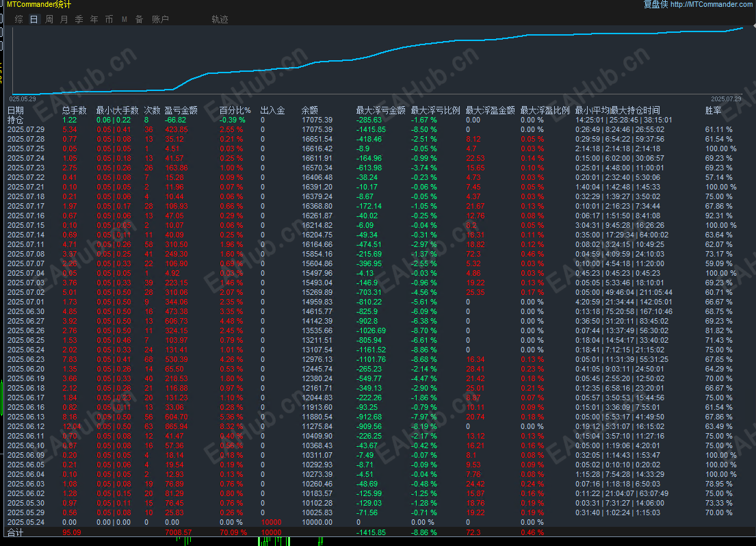Click profit value 865.94 in 2025.06.12 row
Image resolution: width=756 pixels, height=546 pixels.
[177, 426]
